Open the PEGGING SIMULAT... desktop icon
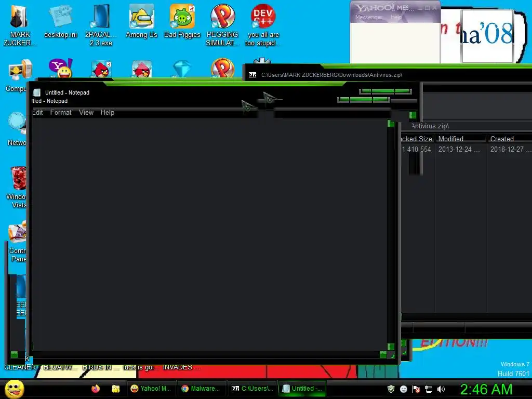This screenshot has height=399, width=532. coord(222,24)
